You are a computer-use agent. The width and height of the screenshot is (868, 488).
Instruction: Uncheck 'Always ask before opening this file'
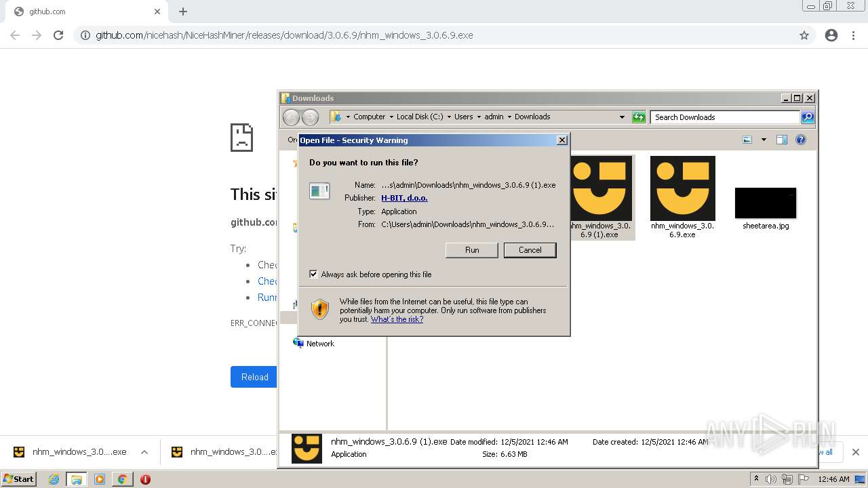(x=313, y=274)
